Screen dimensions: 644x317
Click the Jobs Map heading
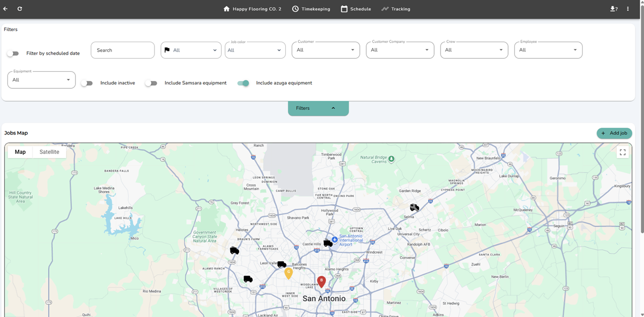16,133
